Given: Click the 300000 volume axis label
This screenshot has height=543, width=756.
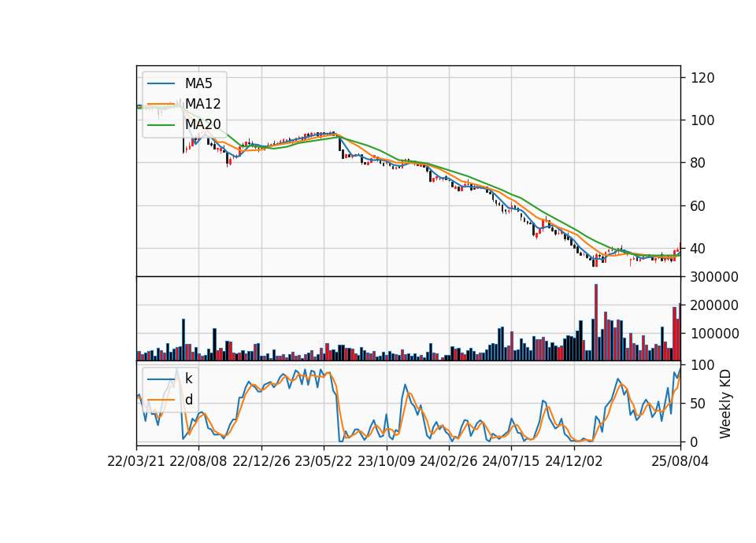Looking at the screenshot, I should (714, 278).
